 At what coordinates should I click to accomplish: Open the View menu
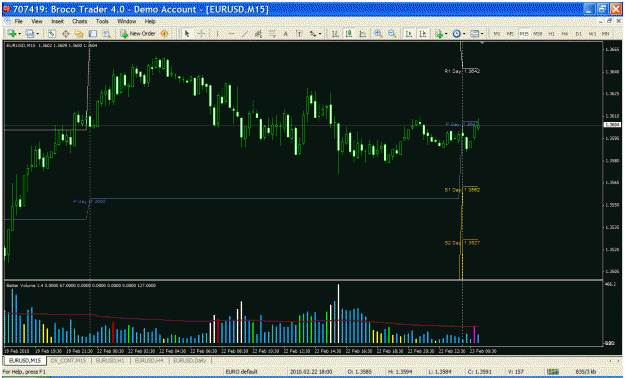coord(37,21)
